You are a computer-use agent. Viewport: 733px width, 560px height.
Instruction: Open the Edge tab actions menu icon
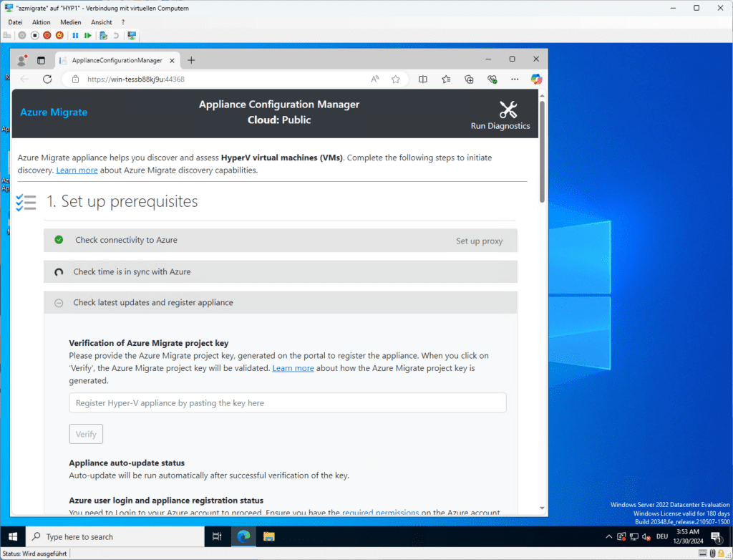[41, 60]
